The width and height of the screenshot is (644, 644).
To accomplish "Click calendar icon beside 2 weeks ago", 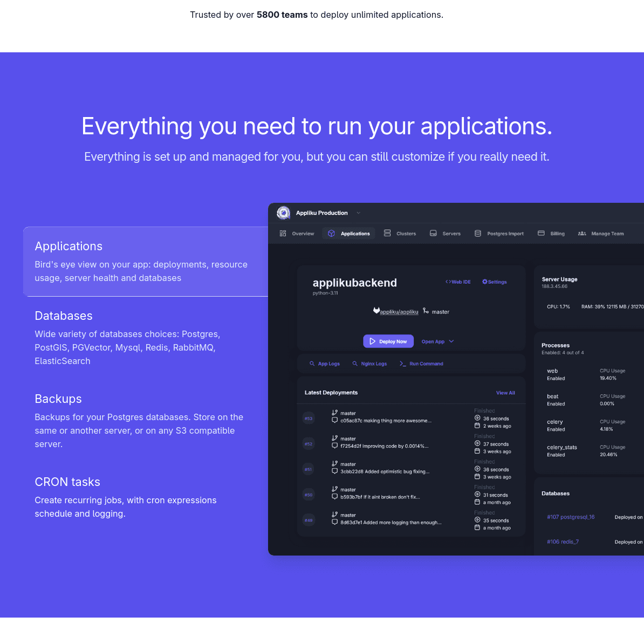I will tap(477, 426).
